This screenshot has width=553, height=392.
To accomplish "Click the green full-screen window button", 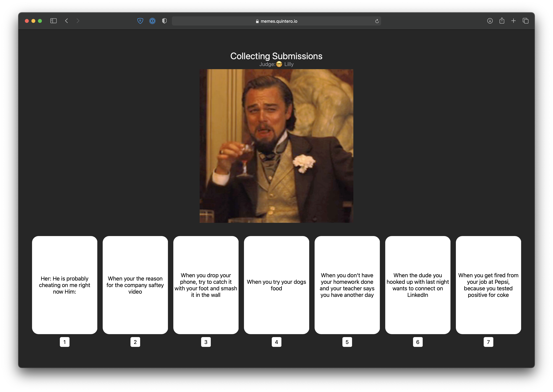I will (x=40, y=21).
